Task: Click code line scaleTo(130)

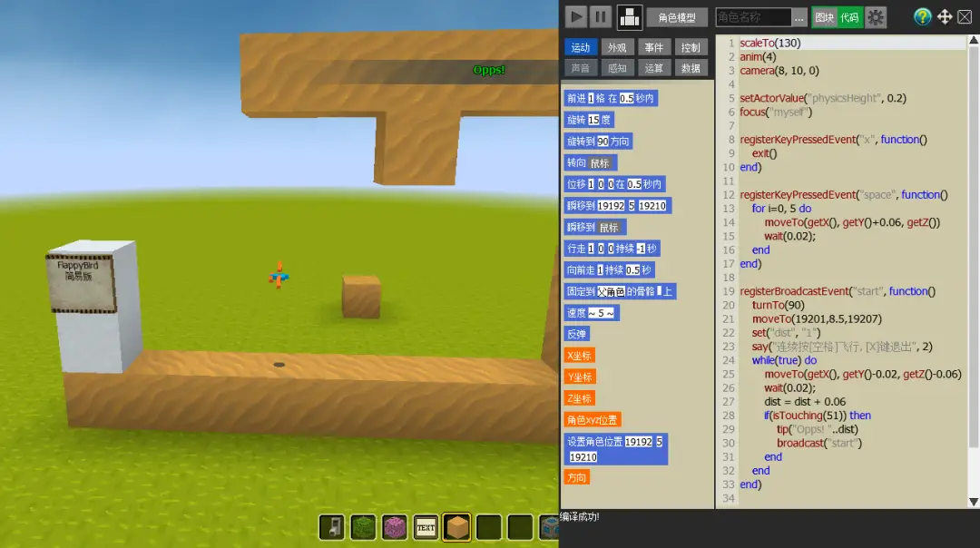Action: pyautogui.click(x=770, y=44)
